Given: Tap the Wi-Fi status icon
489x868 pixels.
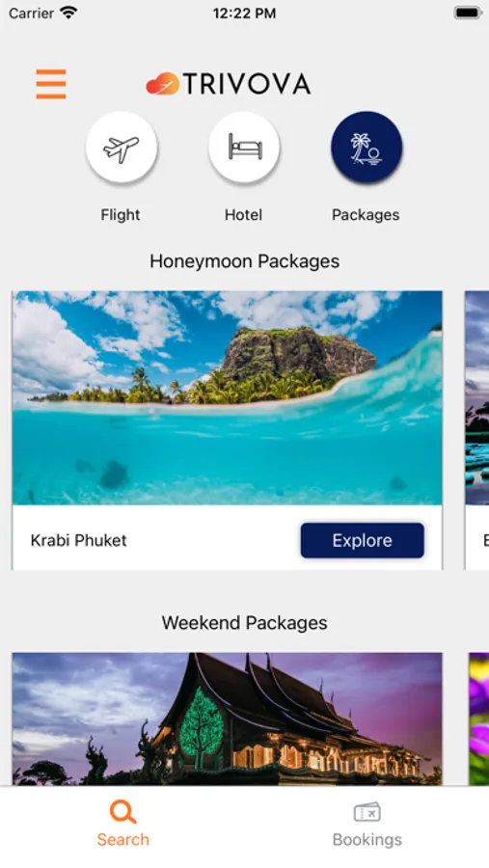Looking at the screenshot, I should click(68, 13).
